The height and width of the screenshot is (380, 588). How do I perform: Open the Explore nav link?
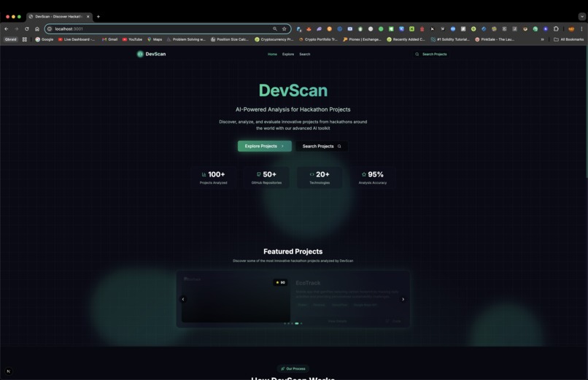(x=288, y=55)
